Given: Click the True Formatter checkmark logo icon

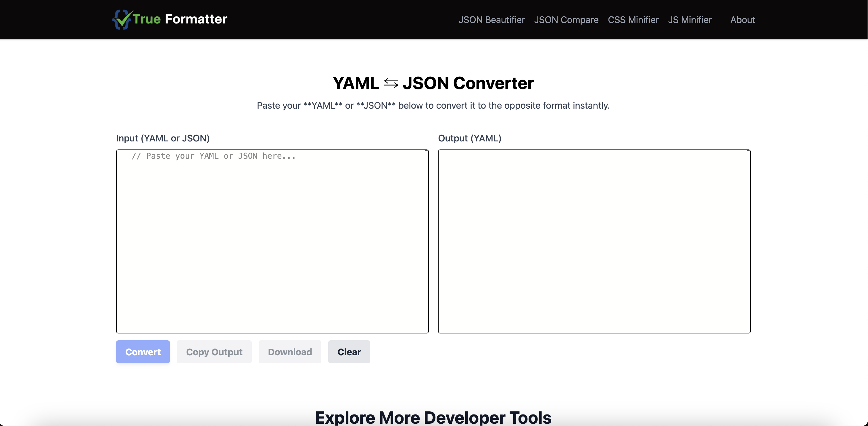Looking at the screenshot, I should [x=122, y=19].
